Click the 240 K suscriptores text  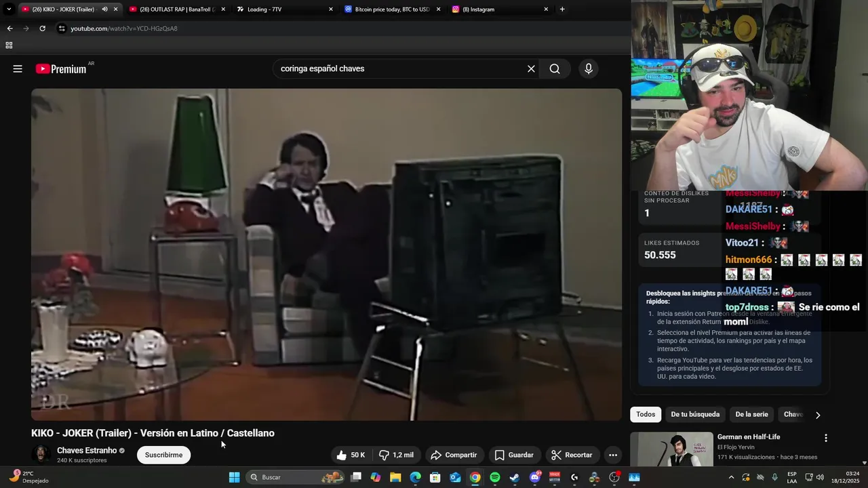[x=82, y=460]
